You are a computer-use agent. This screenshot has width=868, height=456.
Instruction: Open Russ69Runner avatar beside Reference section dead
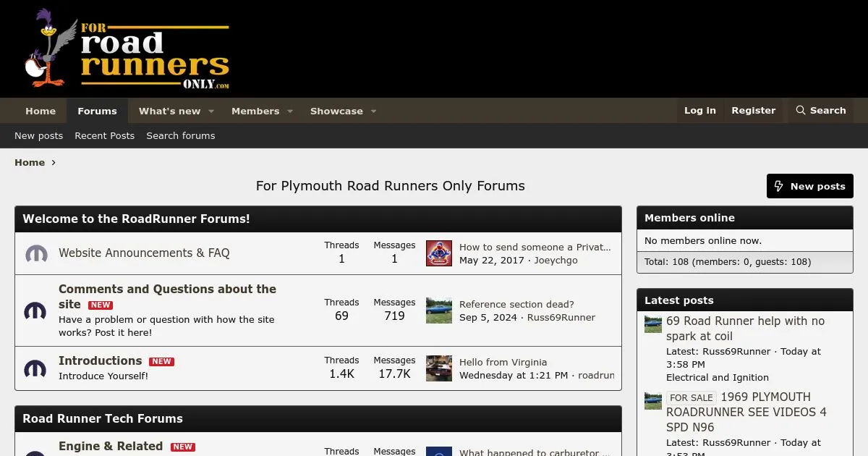(439, 311)
